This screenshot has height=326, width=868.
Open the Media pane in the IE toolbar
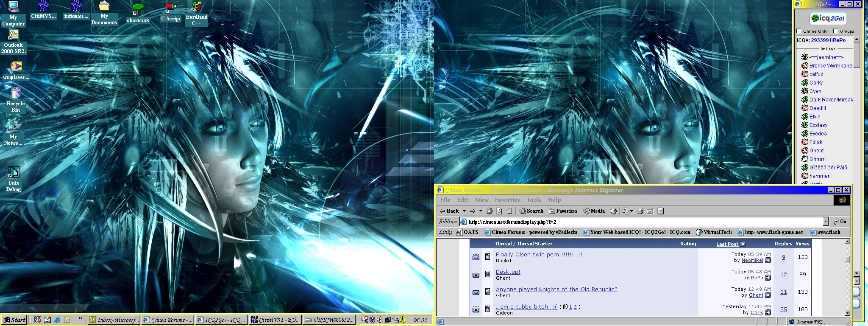[594, 211]
